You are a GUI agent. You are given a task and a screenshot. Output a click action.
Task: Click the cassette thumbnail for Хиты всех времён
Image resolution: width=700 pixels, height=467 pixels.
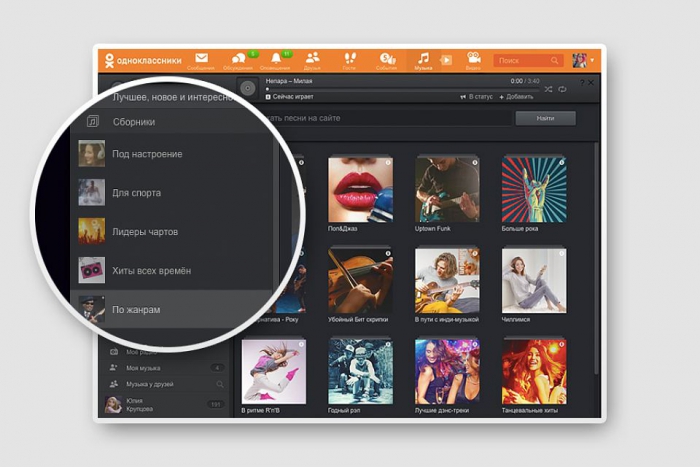[x=92, y=270]
